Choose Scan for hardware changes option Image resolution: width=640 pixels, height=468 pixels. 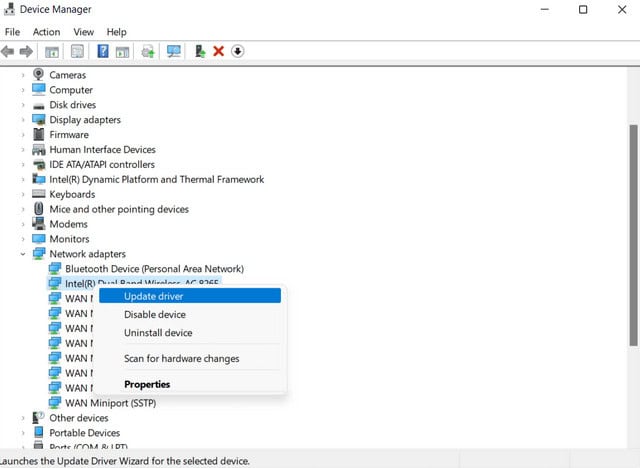tap(190, 358)
